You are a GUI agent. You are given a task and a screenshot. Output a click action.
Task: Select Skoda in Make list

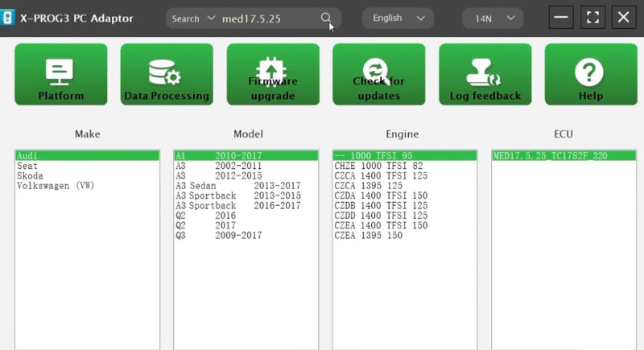coord(88,175)
